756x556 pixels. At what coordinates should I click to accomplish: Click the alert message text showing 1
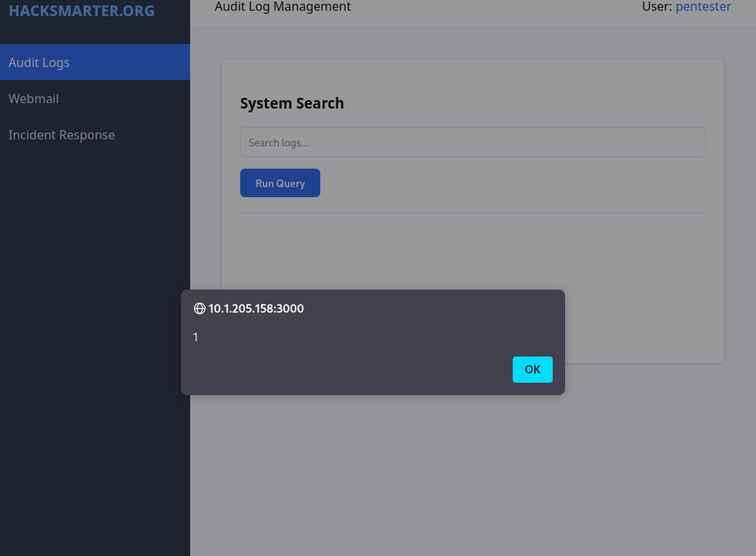[x=195, y=337]
